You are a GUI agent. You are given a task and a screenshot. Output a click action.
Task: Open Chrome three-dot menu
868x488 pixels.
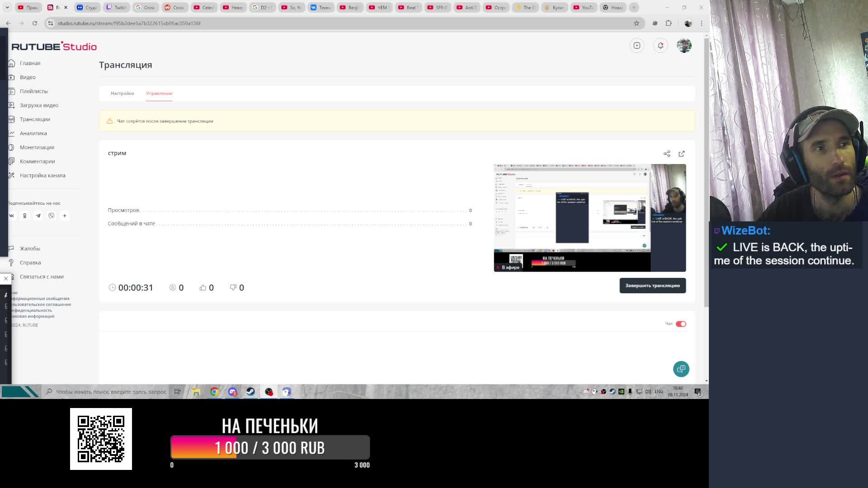(702, 23)
